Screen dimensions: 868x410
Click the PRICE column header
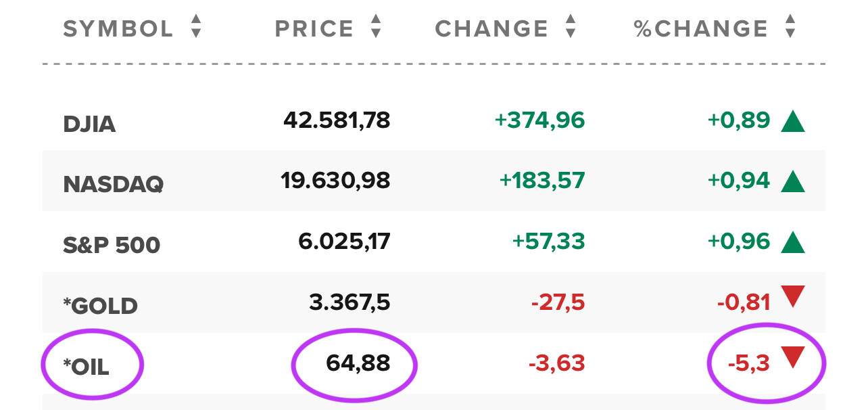tap(314, 28)
